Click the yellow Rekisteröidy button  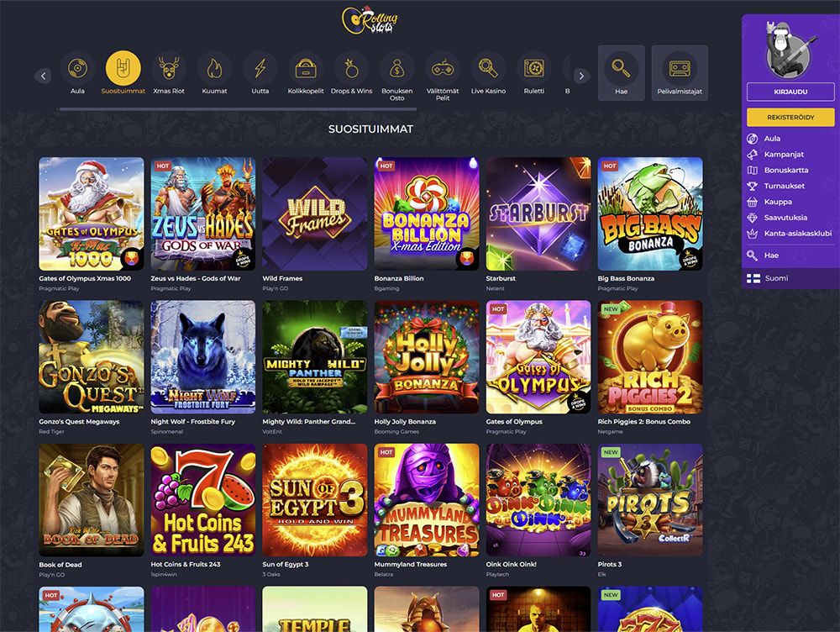coord(790,117)
